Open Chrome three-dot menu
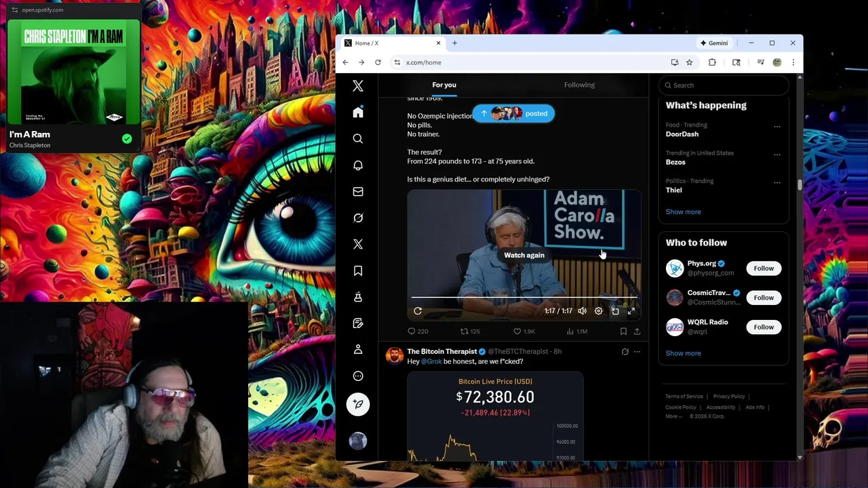This screenshot has height=488, width=868. pos(793,62)
